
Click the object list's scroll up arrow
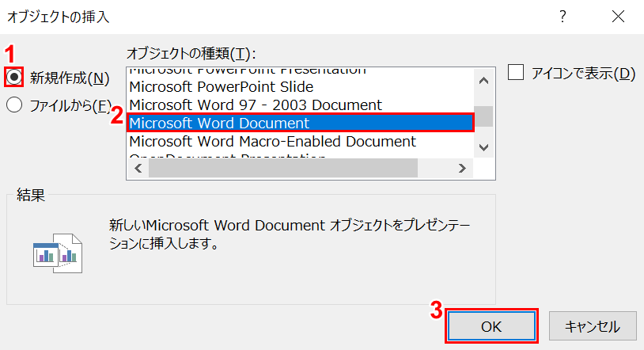(483, 78)
